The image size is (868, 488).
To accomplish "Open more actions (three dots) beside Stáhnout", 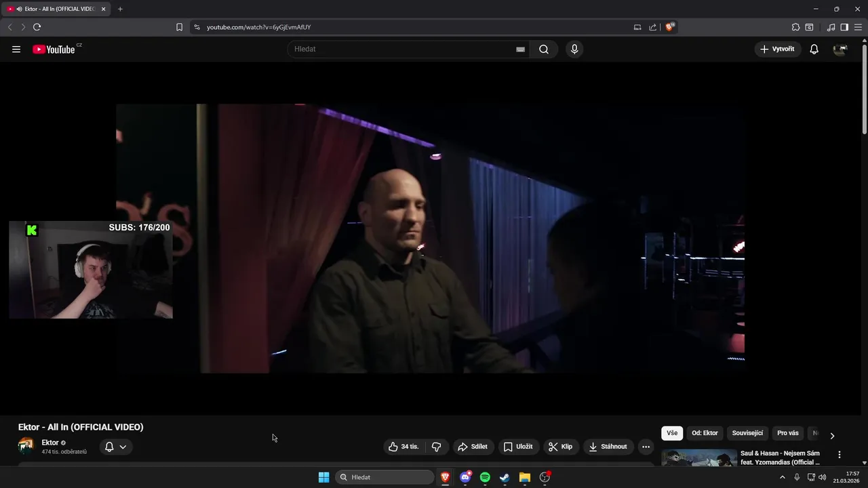I will pyautogui.click(x=646, y=447).
